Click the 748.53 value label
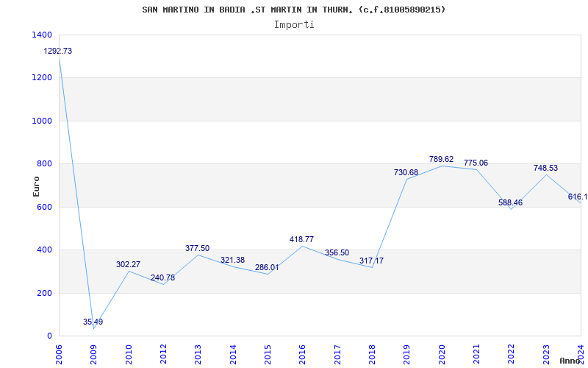The image size is (588, 368). tap(545, 168)
